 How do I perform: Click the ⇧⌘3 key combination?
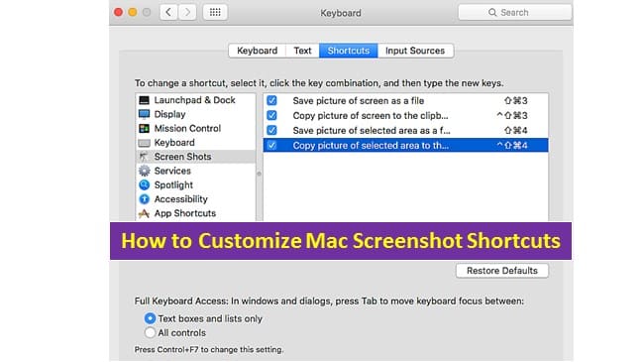pyautogui.click(x=515, y=100)
